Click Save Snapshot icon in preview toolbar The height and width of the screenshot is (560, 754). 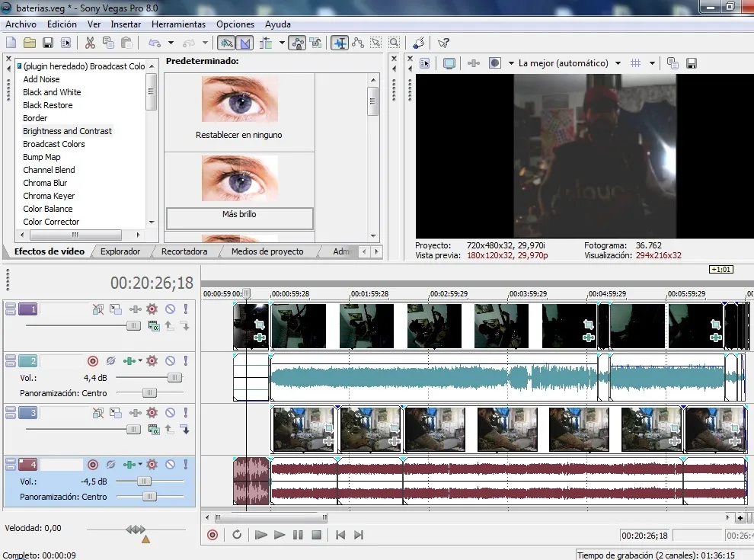pos(692,63)
